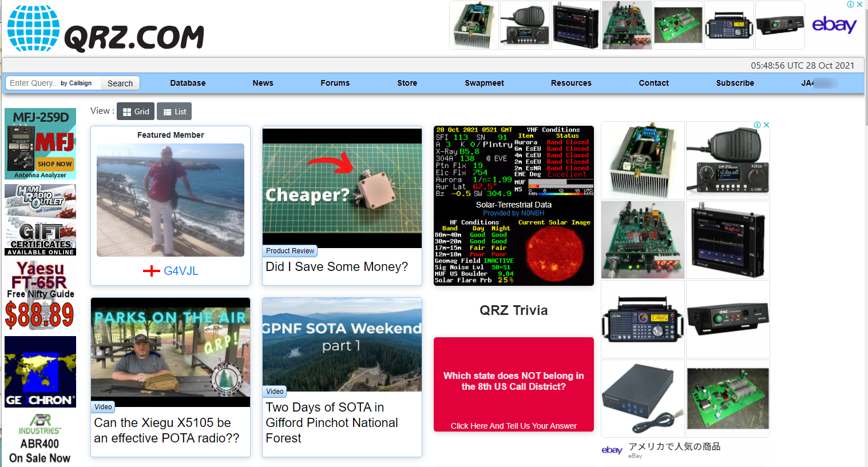Click the Current Solar Image sun
Viewport: 868px width, 467px height.
coord(554,253)
